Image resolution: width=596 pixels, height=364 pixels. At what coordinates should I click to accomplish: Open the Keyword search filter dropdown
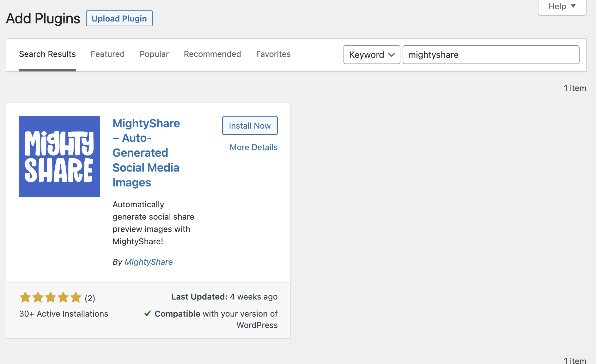pyautogui.click(x=372, y=55)
